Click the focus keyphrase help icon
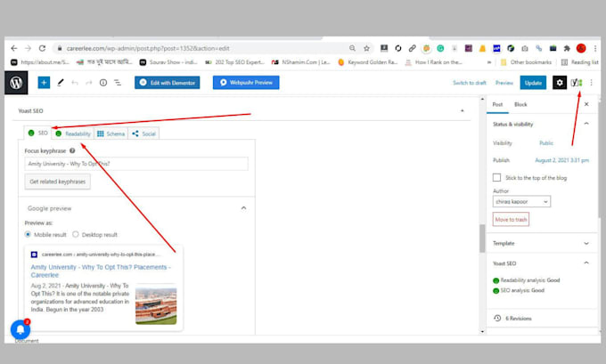 pyautogui.click(x=72, y=150)
